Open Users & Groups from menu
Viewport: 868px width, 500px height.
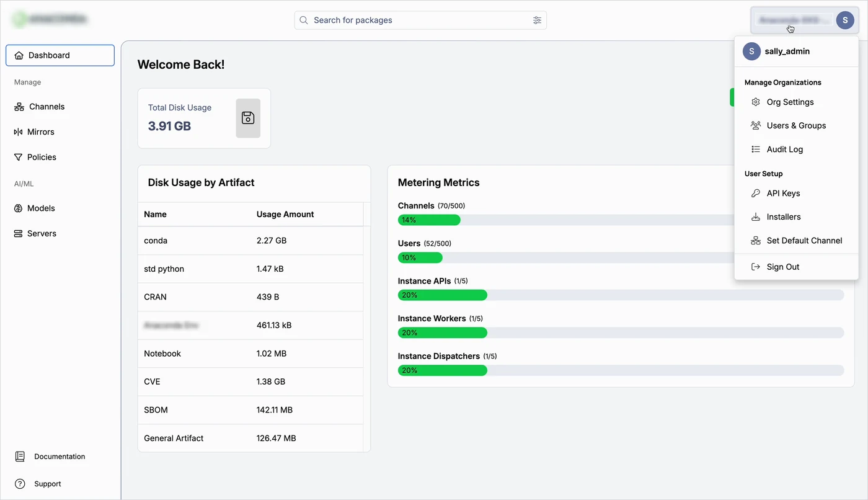click(797, 125)
